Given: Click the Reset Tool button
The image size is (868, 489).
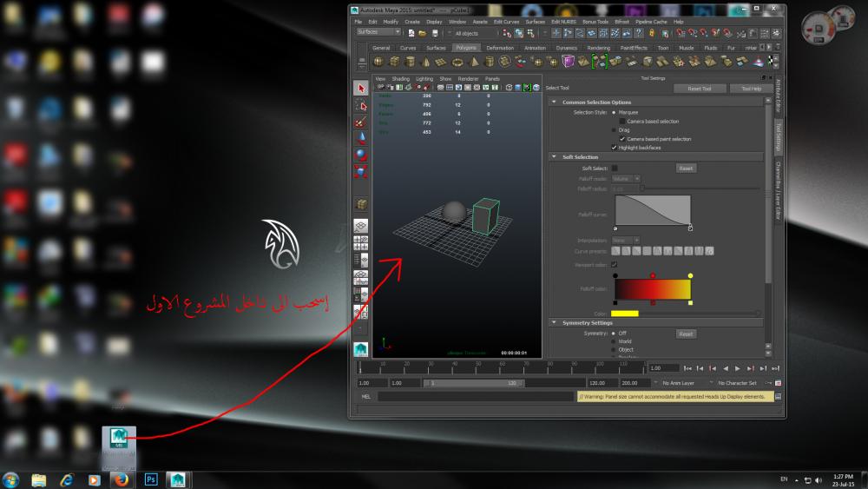Looking at the screenshot, I should (700, 89).
